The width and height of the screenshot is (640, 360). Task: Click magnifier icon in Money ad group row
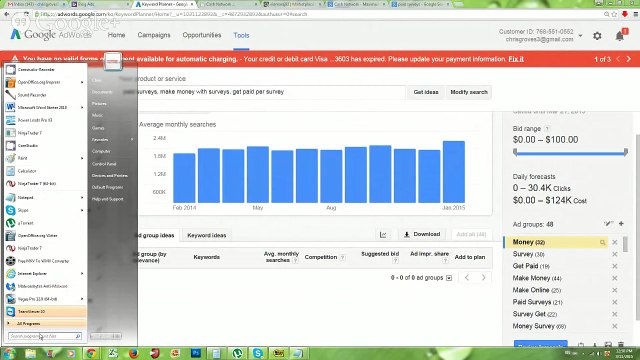(x=602, y=242)
